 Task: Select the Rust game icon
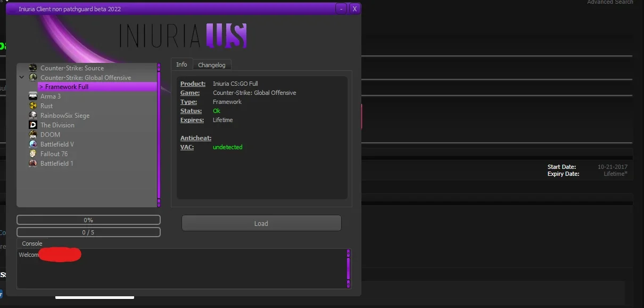[x=33, y=106]
